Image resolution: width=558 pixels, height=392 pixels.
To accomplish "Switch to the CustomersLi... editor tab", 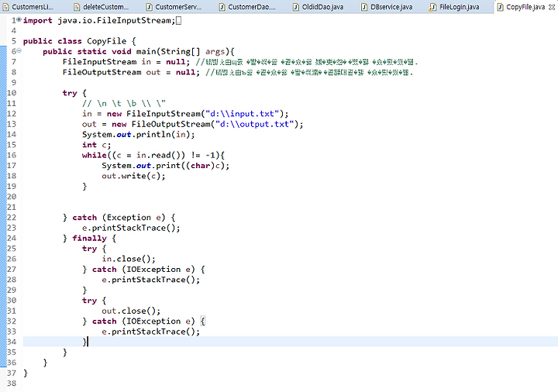I will point(29,7).
